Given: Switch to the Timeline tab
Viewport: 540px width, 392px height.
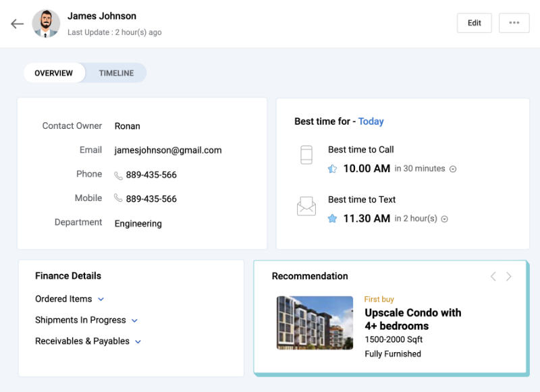Looking at the screenshot, I should (x=116, y=73).
